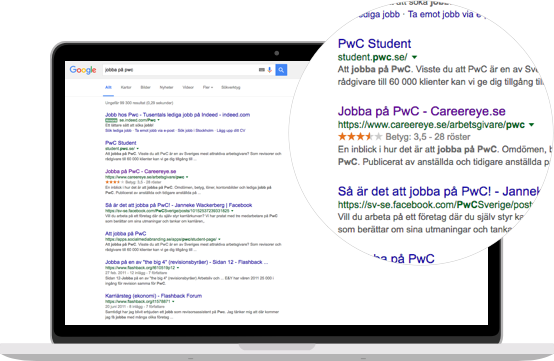Switch to the Bilder tab

[x=146, y=87]
